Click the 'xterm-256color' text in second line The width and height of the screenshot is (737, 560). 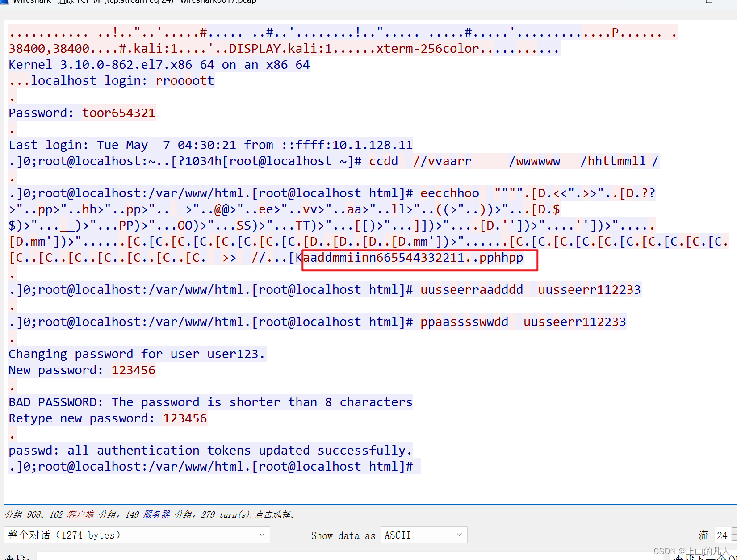coord(427,49)
